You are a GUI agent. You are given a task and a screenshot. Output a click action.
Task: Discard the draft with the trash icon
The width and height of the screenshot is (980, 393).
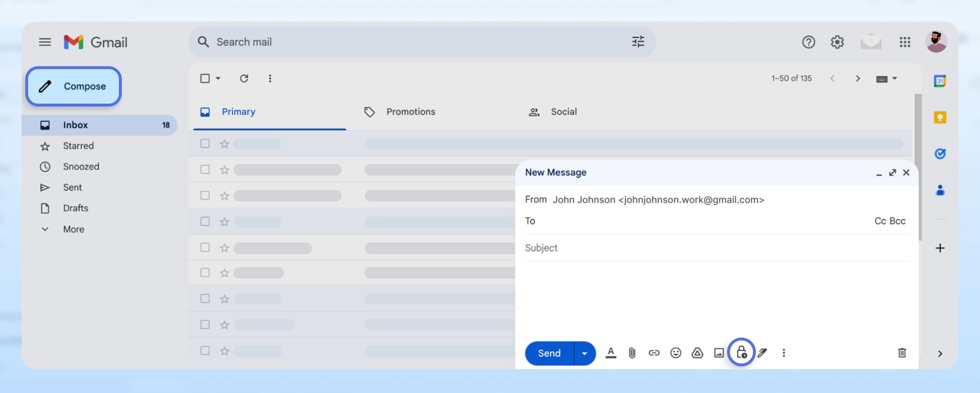pos(901,353)
